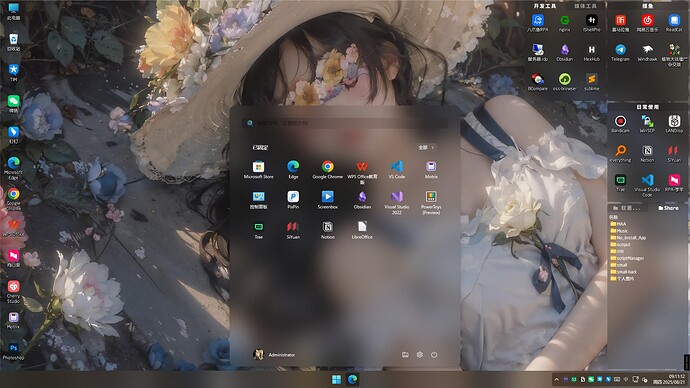Open Telegram shortcut on desktop
This screenshot has width=690, height=388.
[x=620, y=52]
